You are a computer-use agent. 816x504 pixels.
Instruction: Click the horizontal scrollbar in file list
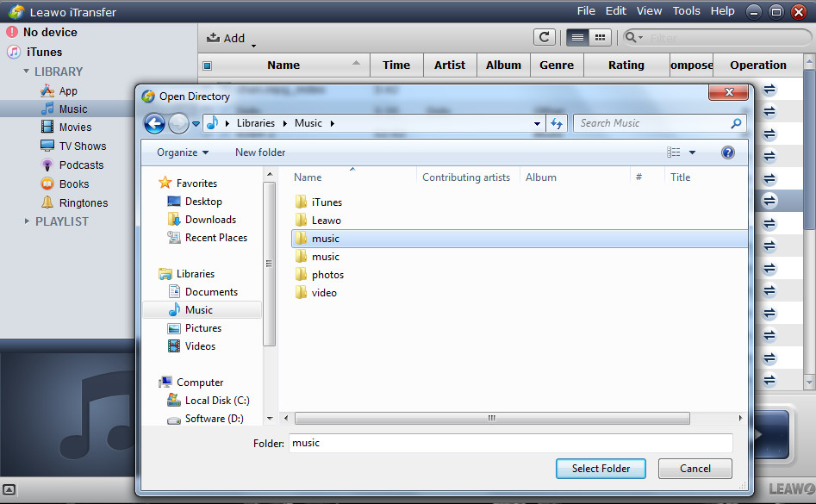click(491, 418)
